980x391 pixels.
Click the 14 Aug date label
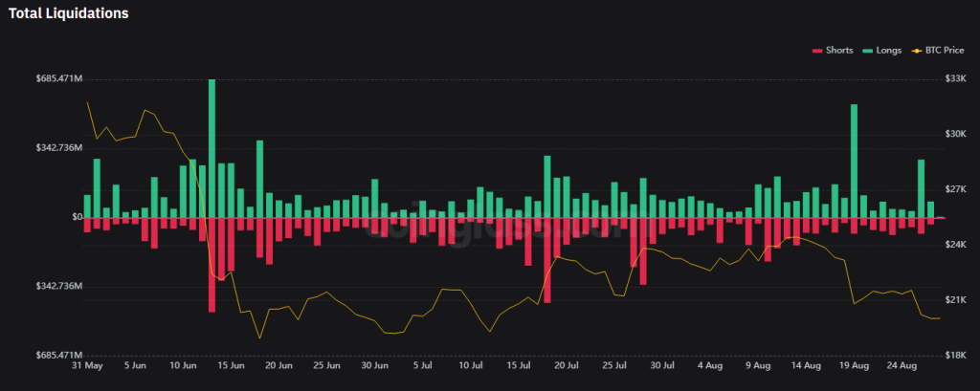click(806, 365)
